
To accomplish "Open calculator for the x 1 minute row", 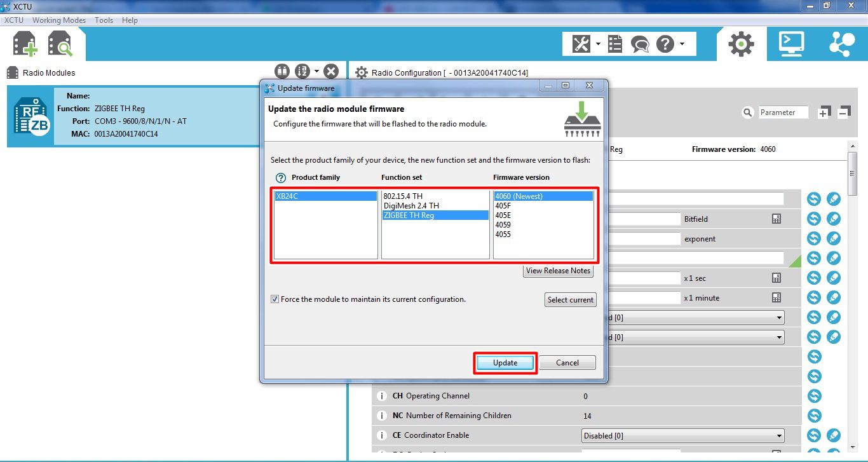I will tap(776, 297).
